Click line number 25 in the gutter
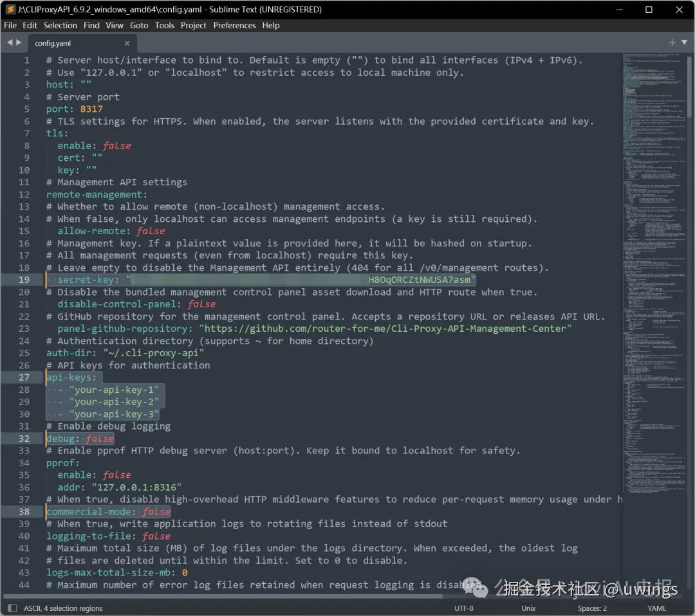 pyautogui.click(x=24, y=353)
